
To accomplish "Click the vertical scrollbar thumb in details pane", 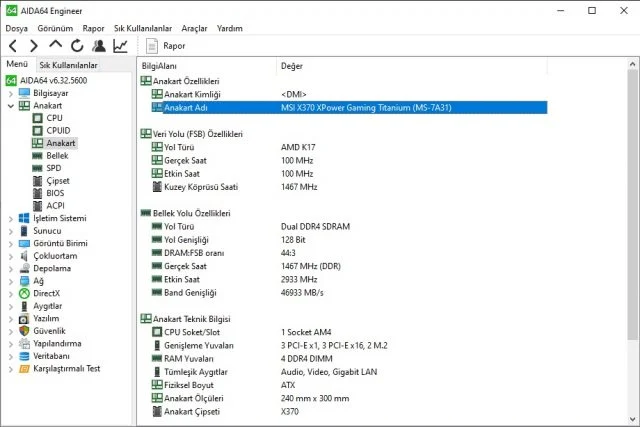I will click(632, 204).
